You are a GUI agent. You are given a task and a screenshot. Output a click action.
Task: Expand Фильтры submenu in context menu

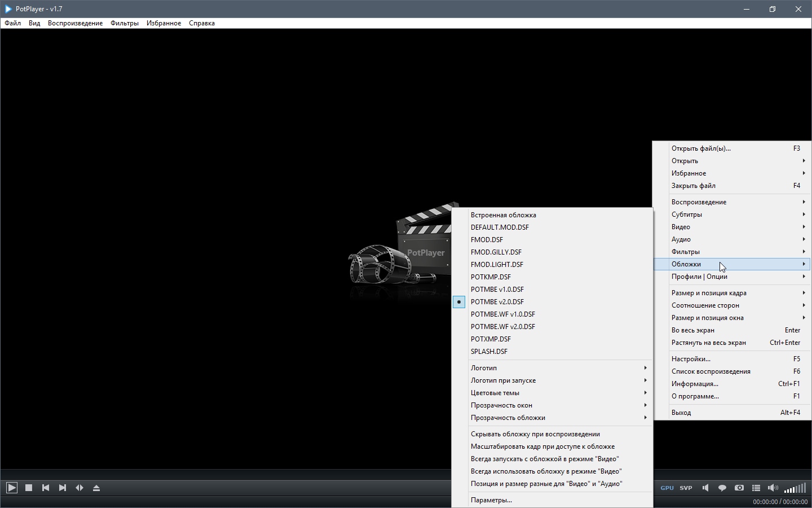coord(732,252)
